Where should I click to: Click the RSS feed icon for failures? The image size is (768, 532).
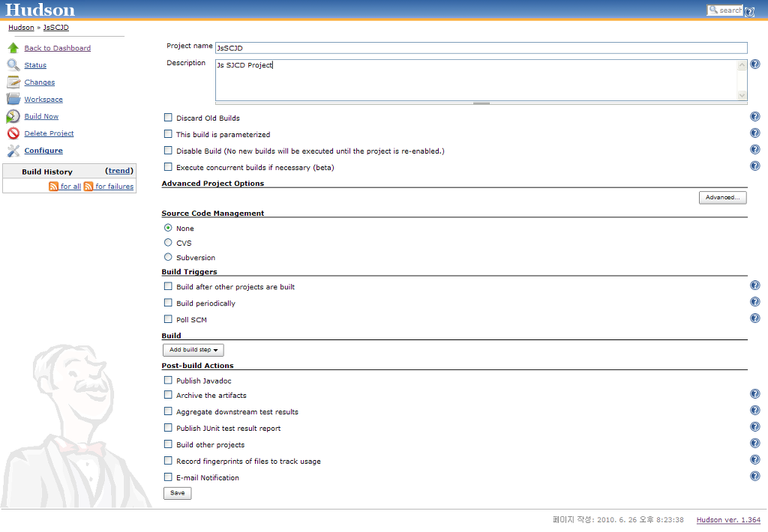pyautogui.click(x=88, y=187)
